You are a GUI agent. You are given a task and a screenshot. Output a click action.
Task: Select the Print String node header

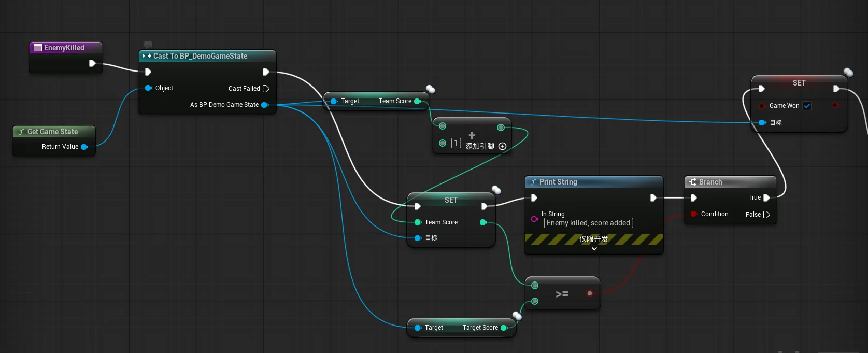click(594, 182)
